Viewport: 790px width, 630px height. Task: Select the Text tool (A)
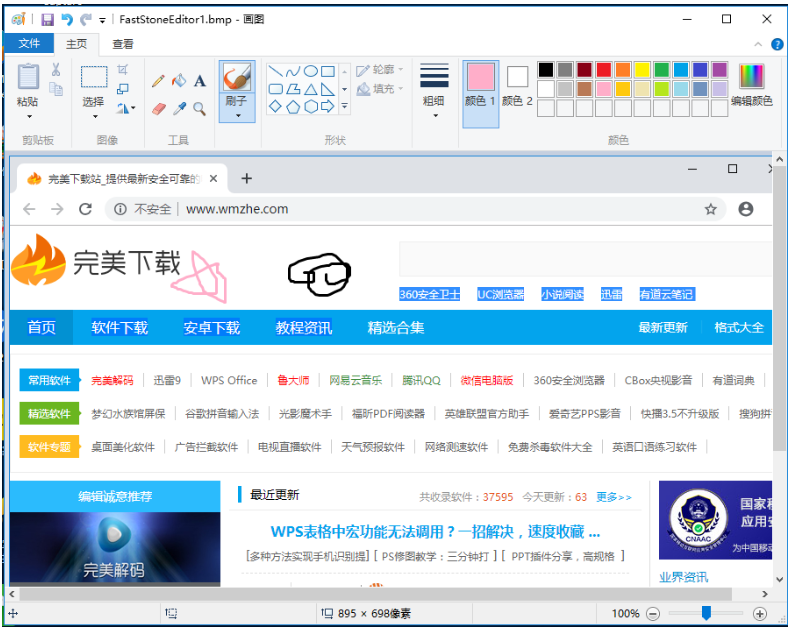coord(200,81)
